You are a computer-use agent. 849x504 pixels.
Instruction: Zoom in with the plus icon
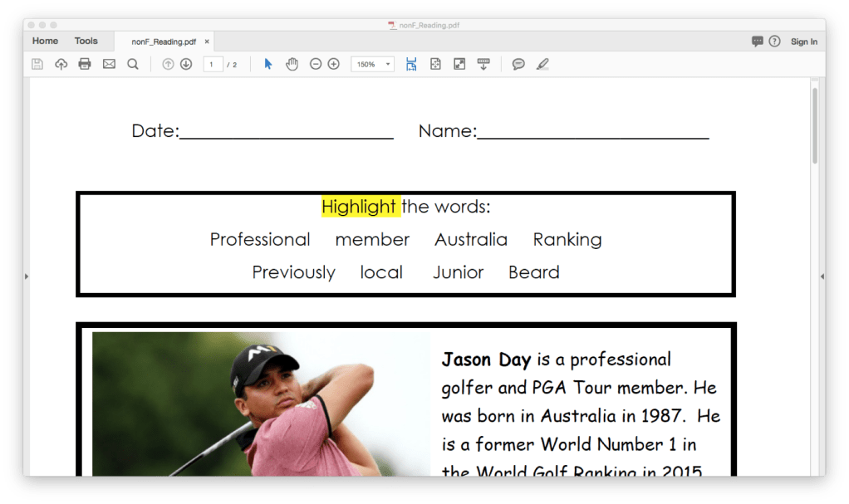click(x=334, y=64)
